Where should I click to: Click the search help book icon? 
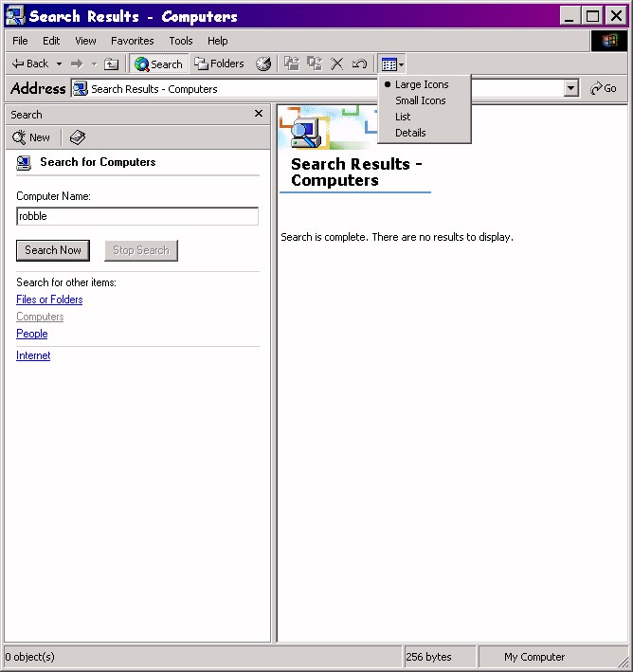pyautogui.click(x=78, y=137)
